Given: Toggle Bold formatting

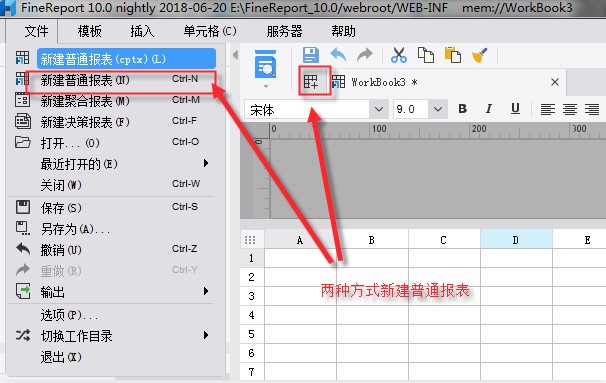Looking at the screenshot, I should point(462,109).
